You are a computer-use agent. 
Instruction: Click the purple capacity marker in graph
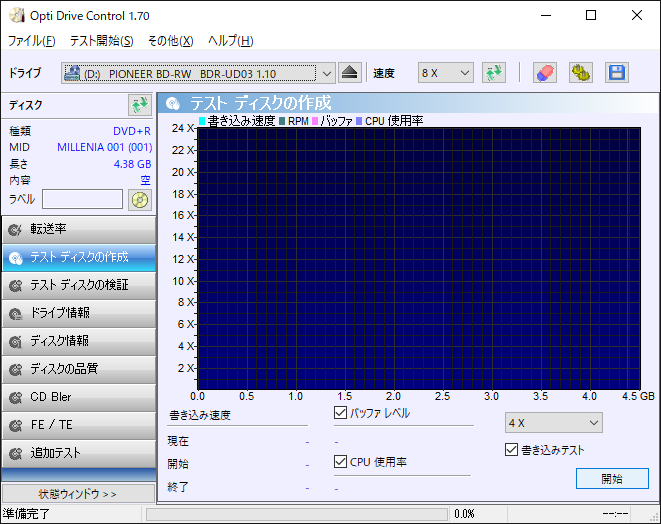coord(627,258)
